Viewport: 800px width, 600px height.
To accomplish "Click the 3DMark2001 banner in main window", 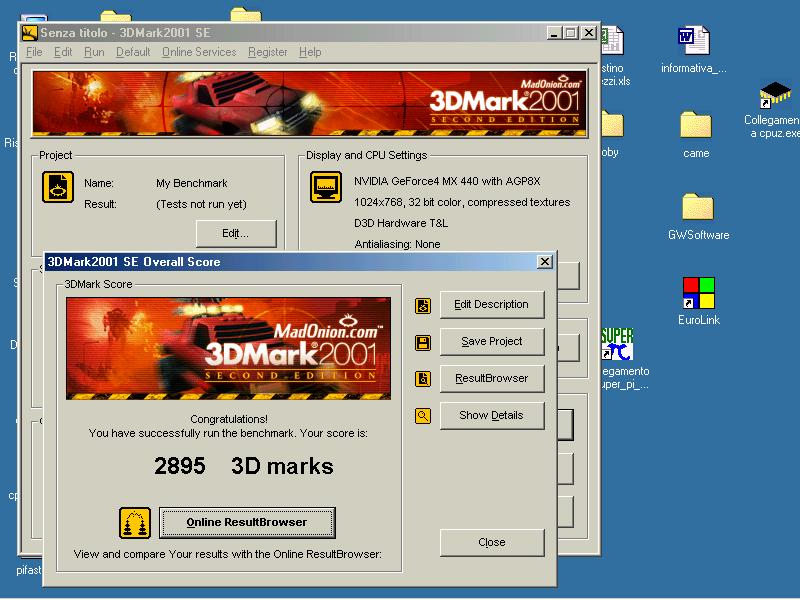I will (x=310, y=104).
